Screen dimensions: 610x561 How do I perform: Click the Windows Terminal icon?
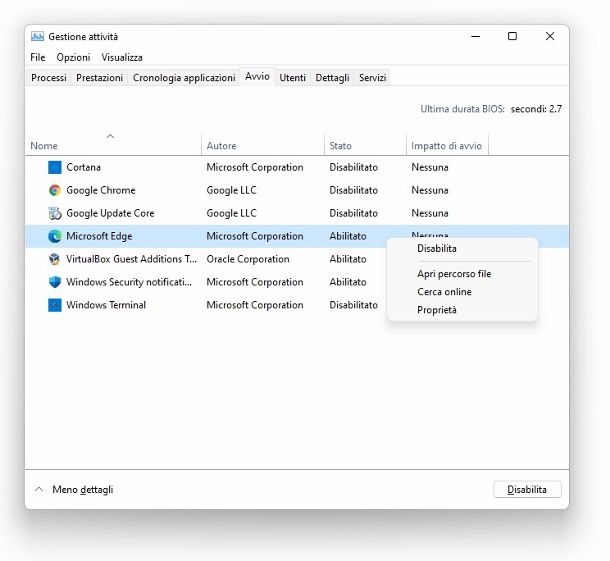coord(54,305)
